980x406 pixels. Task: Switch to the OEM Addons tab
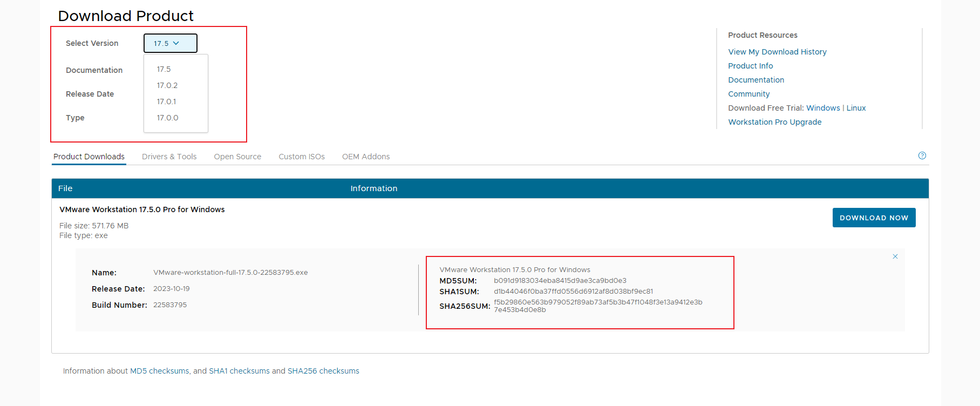(x=366, y=157)
